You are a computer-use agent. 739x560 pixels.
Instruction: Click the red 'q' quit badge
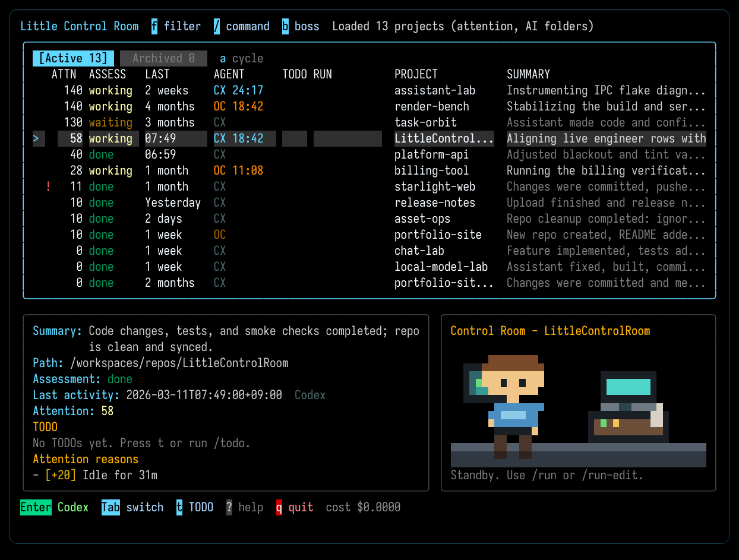pyautogui.click(x=279, y=507)
